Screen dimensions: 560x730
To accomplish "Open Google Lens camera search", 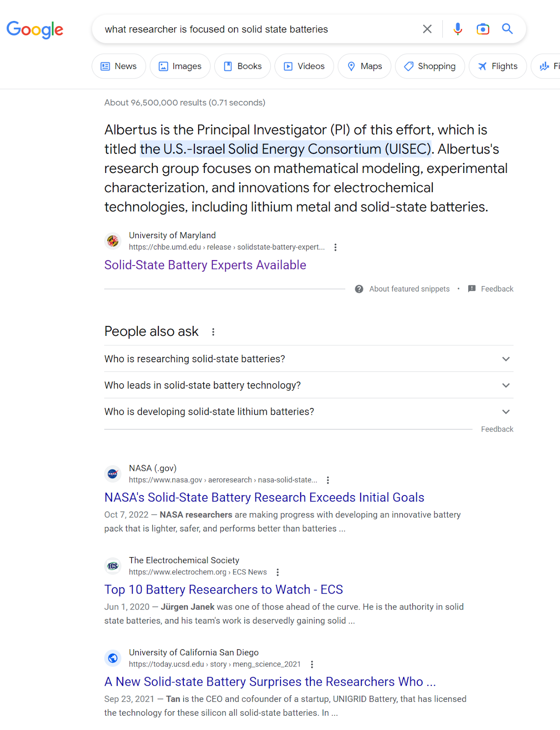I will pyautogui.click(x=482, y=29).
